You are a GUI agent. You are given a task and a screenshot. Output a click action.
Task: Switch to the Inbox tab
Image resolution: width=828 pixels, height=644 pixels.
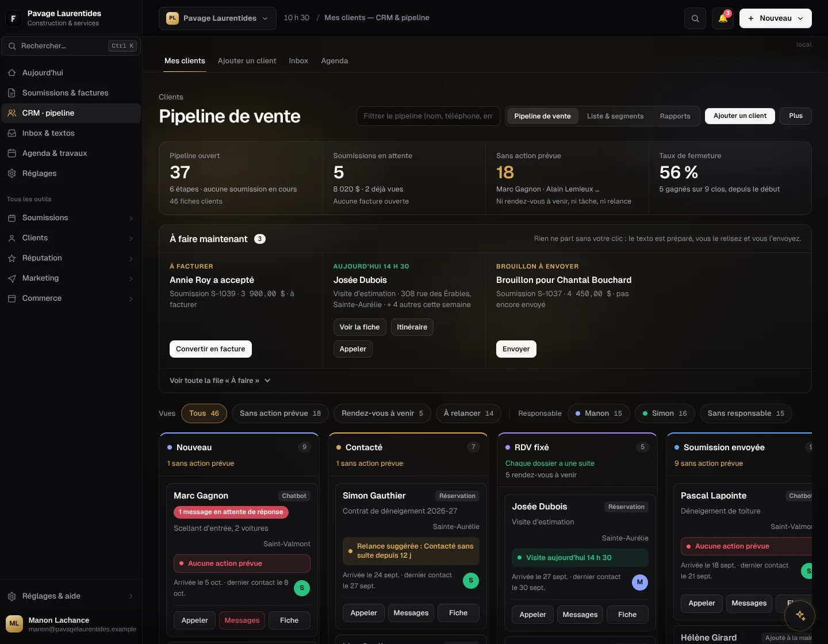coord(298,61)
